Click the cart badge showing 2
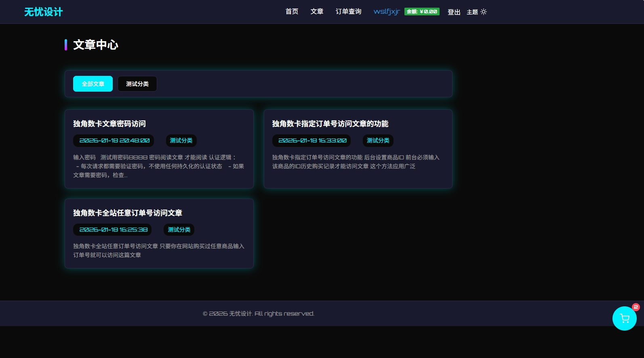644x358 pixels. (636, 307)
